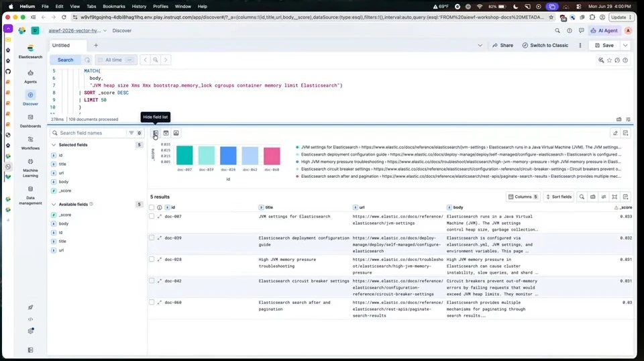Image resolution: width=644 pixels, height=361 pixels.
Task: Open the Agents section in sidebar
Action: pyautogui.click(x=30, y=76)
